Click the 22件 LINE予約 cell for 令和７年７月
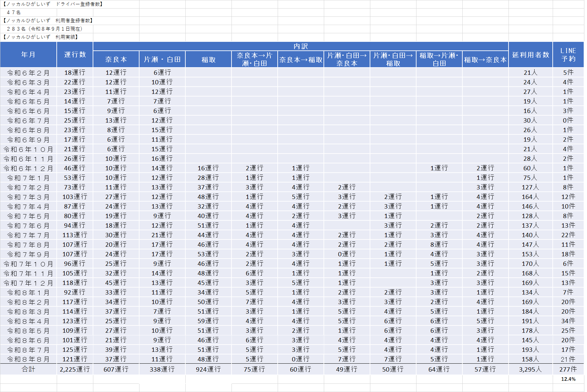 [x=568, y=235]
